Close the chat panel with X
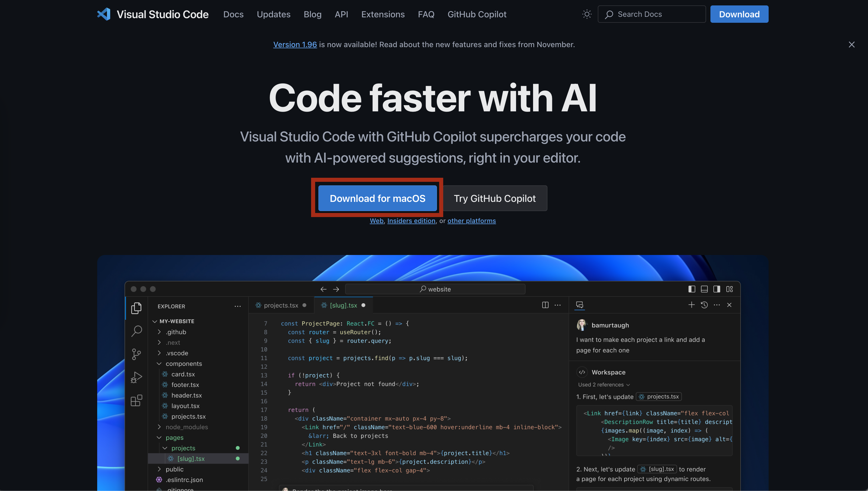 [729, 305]
